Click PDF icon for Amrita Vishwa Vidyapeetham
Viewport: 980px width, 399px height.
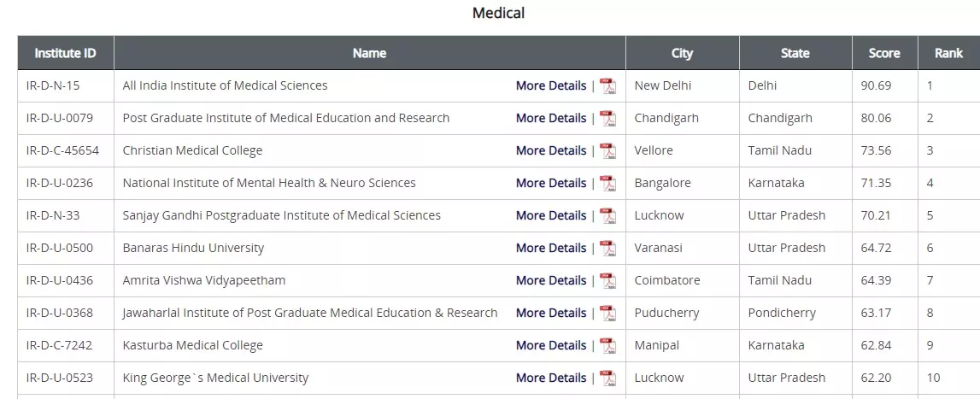[x=607, y=281]
